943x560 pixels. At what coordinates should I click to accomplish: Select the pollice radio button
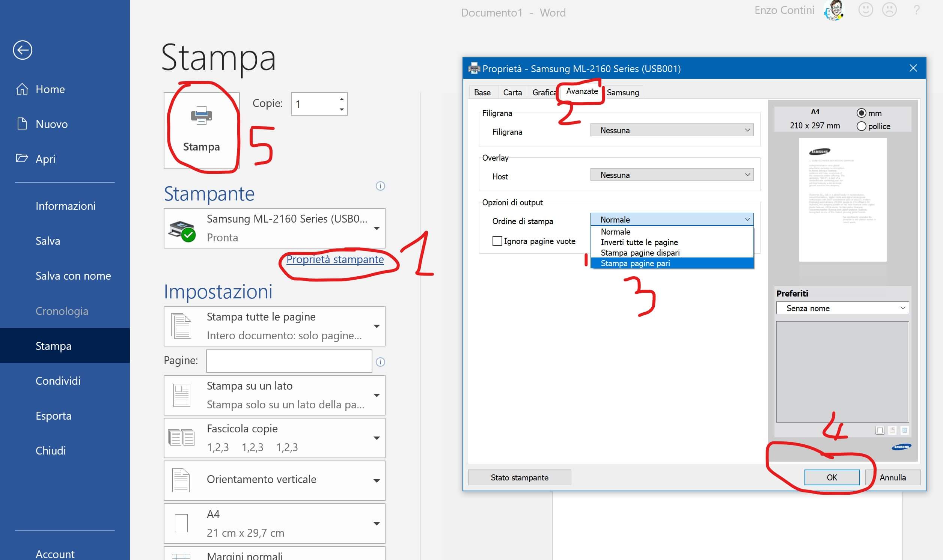(861, 126)
